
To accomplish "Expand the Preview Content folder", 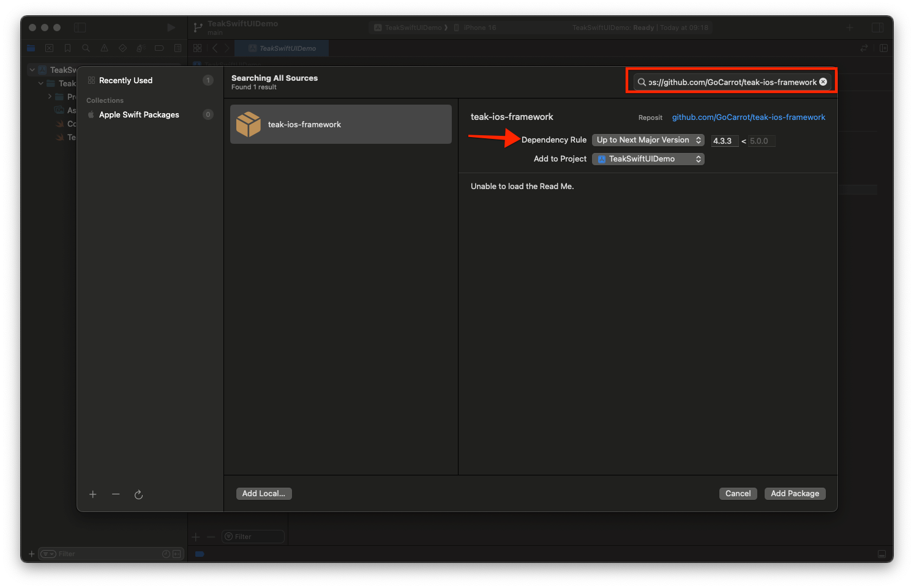I will click(50, 97).
